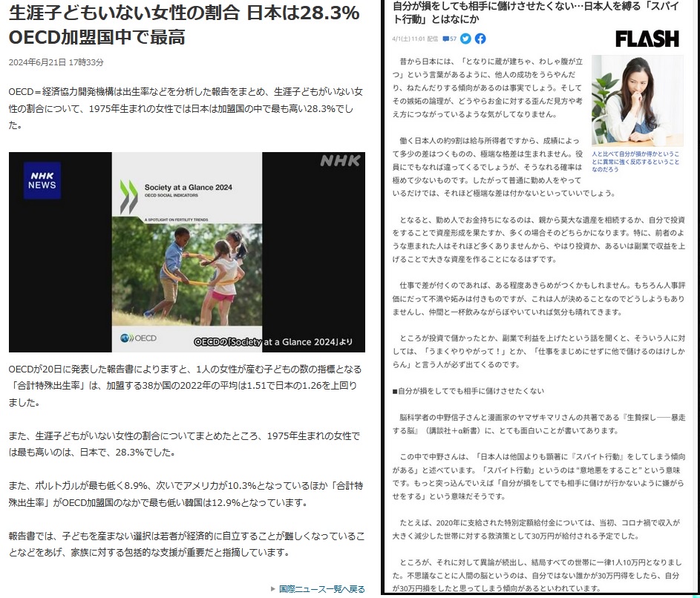Open the photo of the thinking woman
Image resolution: width=700 pixels, height=598 pixels.
[x=637, y=100]
